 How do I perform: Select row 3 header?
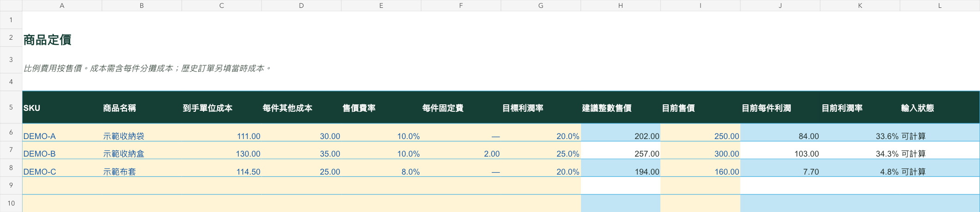pyautogui.click(x=11, y=60)
